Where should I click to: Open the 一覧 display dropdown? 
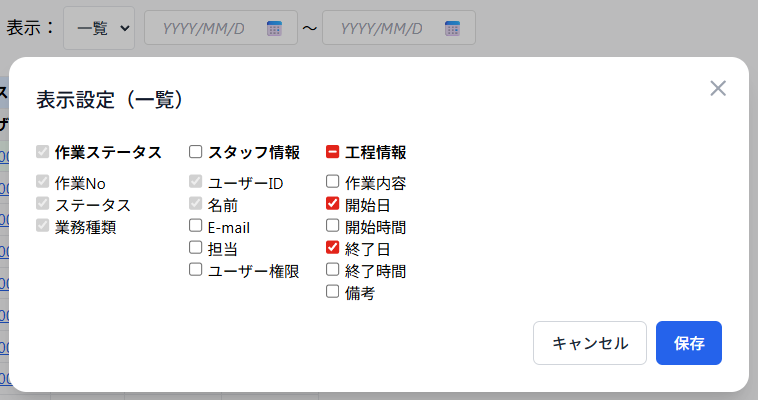(99, 28)
